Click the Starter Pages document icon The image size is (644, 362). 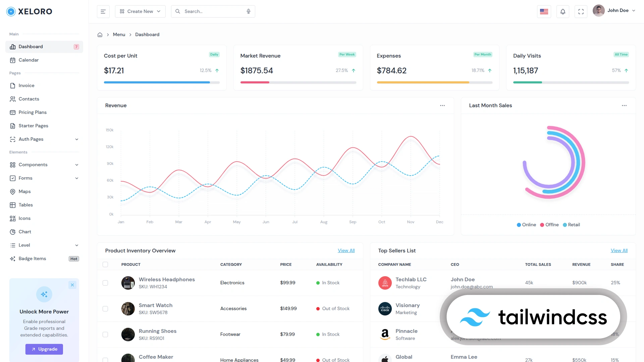tap(13, 126)
